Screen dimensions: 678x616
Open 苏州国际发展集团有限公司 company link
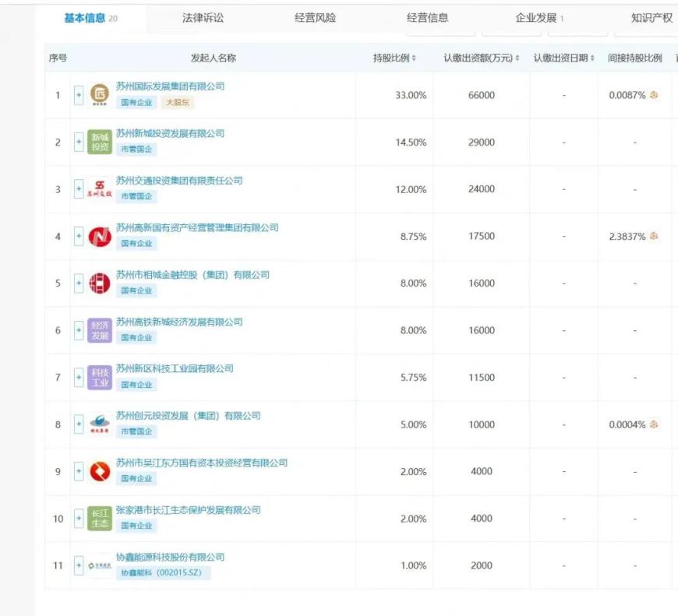point(170,86)
